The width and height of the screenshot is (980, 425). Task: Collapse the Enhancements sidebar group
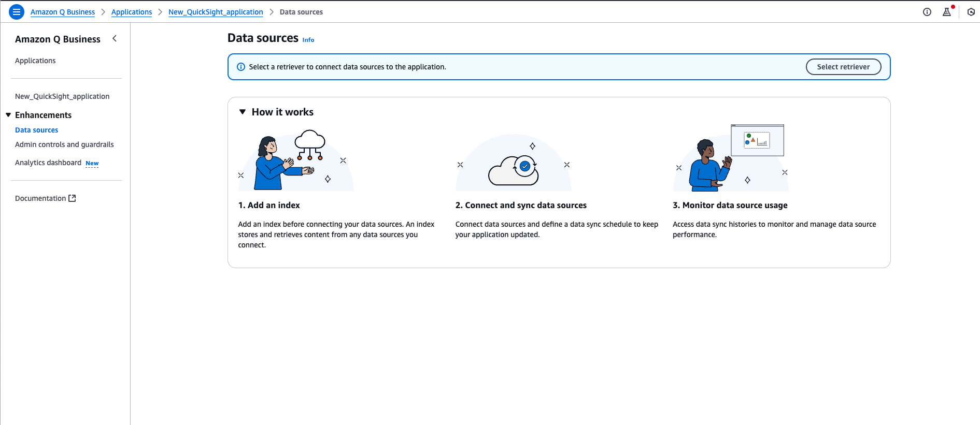8,115
